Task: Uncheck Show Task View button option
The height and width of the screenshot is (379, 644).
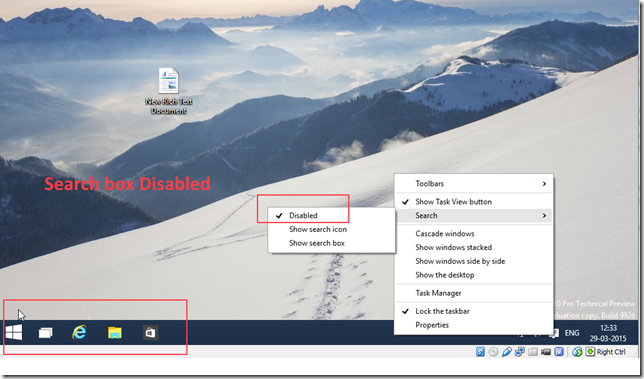Action: click(474, 202)
